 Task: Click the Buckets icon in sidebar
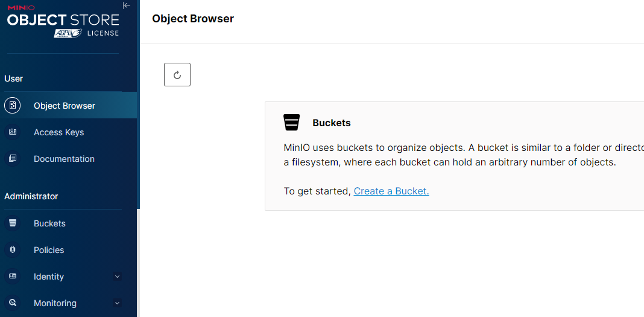[12, 223]
